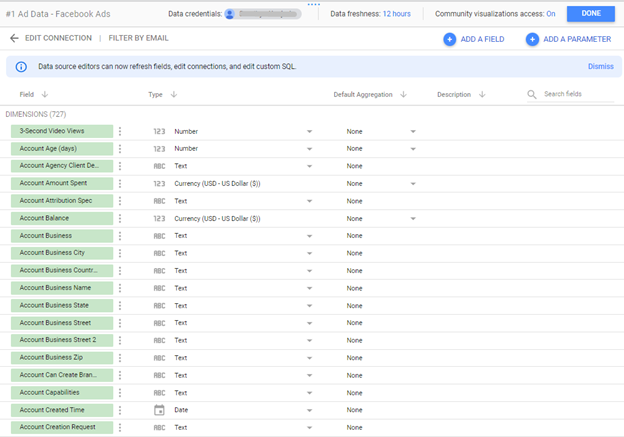The image size is (624, 437).
Task: Click the data credentials user avatar
Action: (x=230, y=14)
